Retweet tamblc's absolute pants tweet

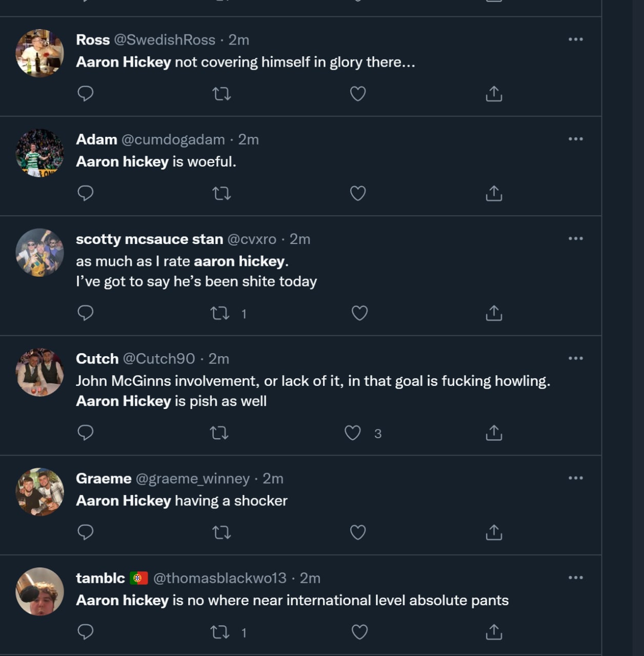pyautogui.click(x=220, y=632)
